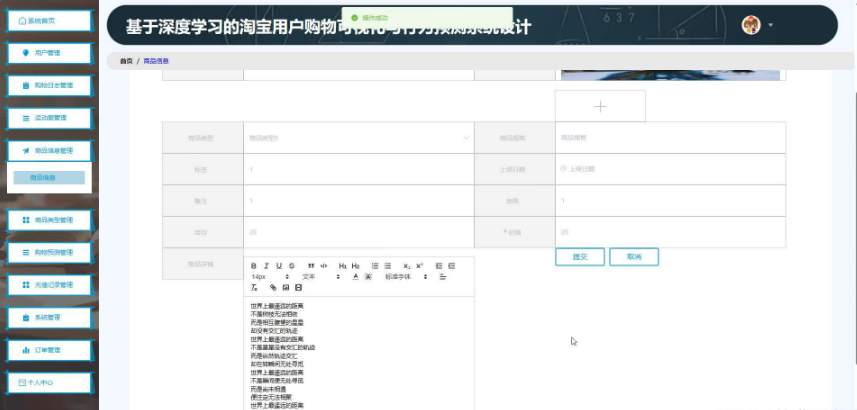Focus the 备注 input field
This screenshot has width=857, height=410.
click(359, 201)
